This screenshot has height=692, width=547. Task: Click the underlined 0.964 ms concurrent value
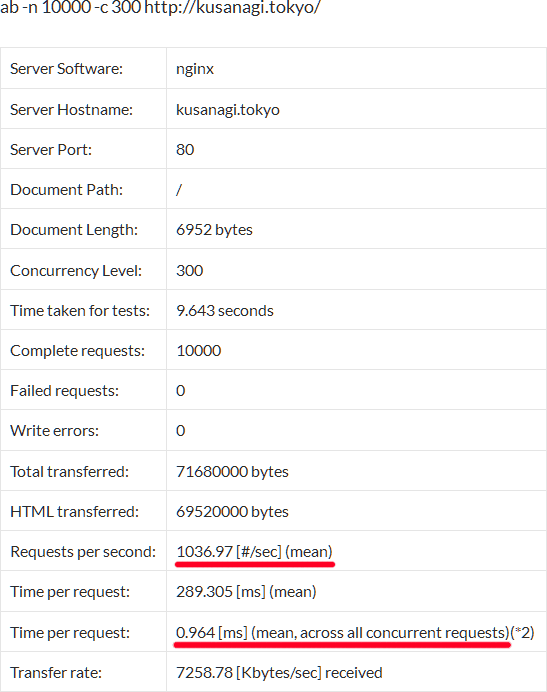point(343,633)
